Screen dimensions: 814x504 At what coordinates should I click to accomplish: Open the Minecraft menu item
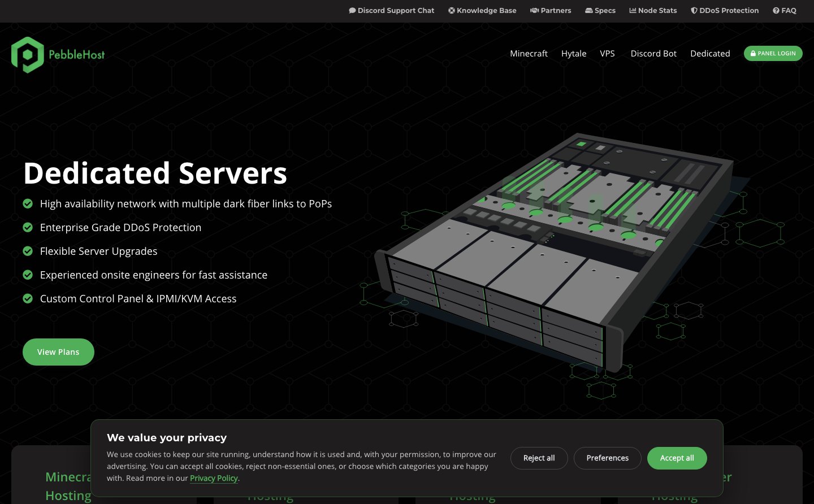click(529, 54)
